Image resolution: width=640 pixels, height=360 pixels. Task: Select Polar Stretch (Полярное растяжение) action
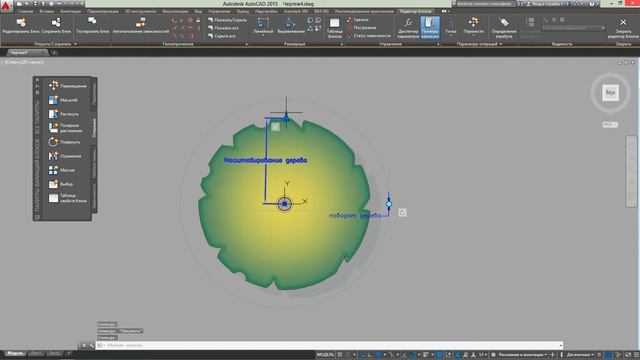pos(66,128)
